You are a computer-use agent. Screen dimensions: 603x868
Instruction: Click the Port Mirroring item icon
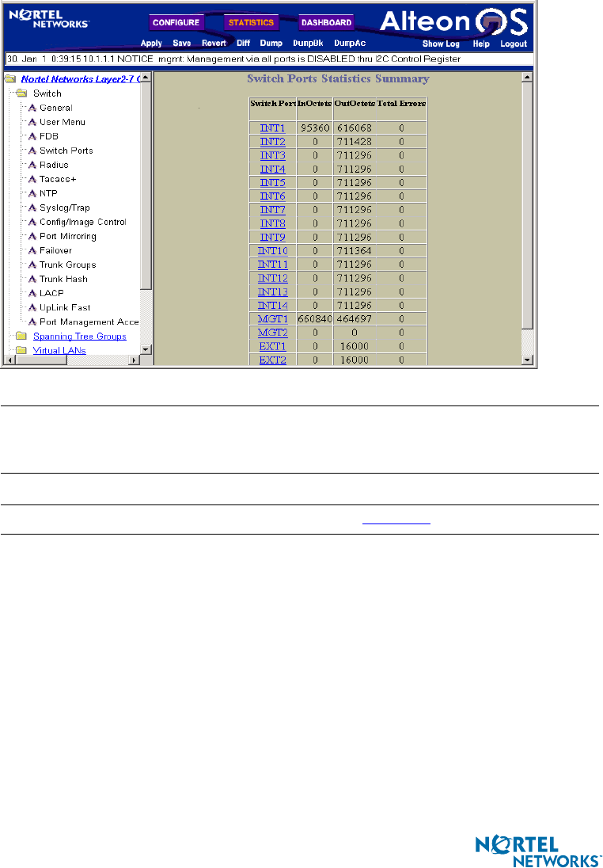pyautogui.click(x=32, y=236)
